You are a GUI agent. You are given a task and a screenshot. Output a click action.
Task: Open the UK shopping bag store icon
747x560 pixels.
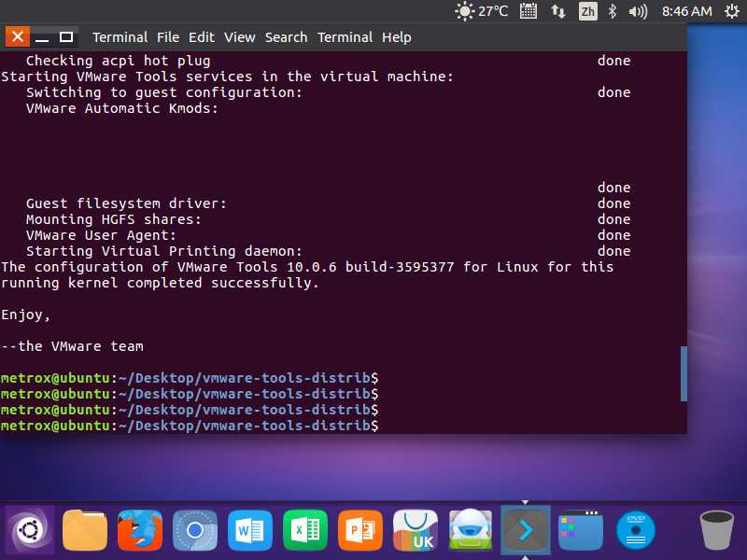(x=416, y=531)
